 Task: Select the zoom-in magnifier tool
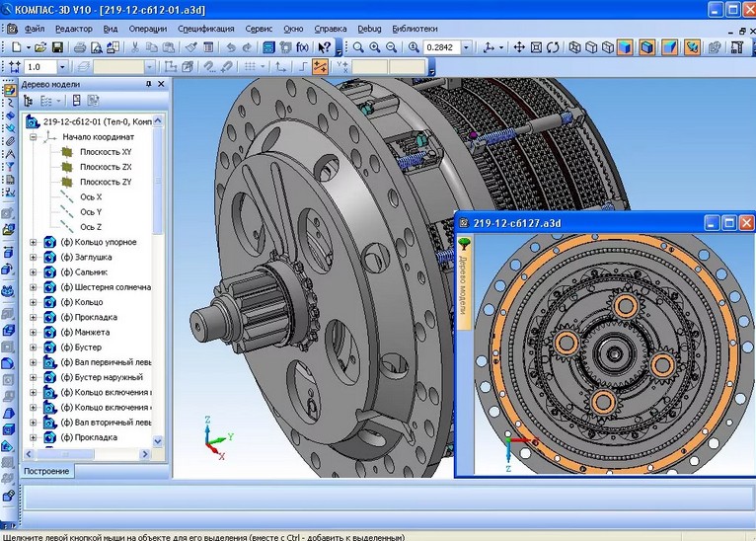pos(374,47)
